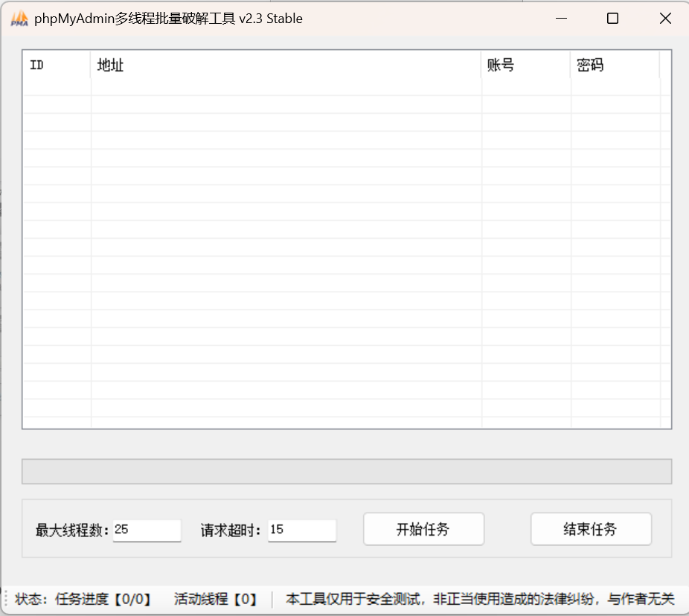Close the phpMyAdmin tool window

click(x=665, y=19)
